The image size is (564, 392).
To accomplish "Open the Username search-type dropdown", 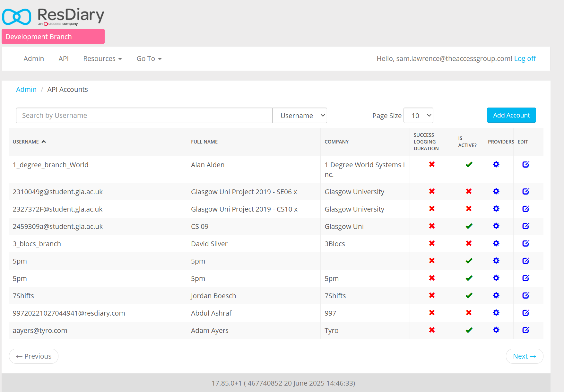I will pos(300,115).
